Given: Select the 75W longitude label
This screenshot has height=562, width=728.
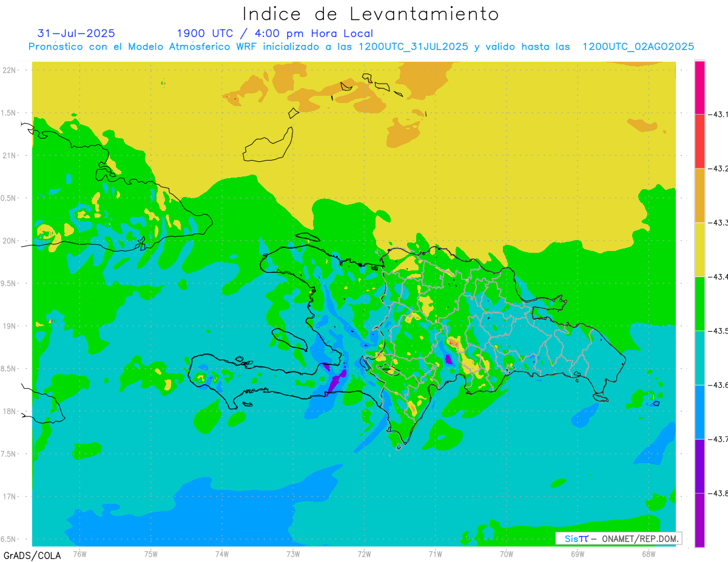Looking at the screenshot, I should coord(151,554).
